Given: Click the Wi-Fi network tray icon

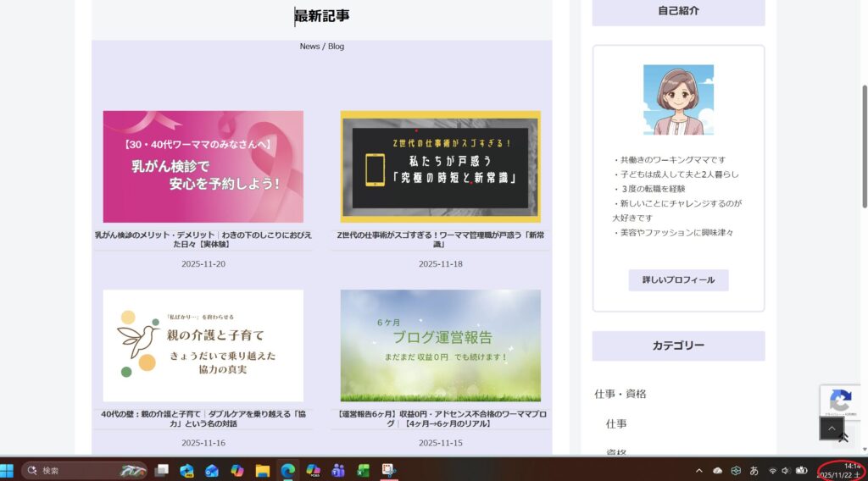Looking at the screenshot, I should pyautogui.click(x=772, y=471).
